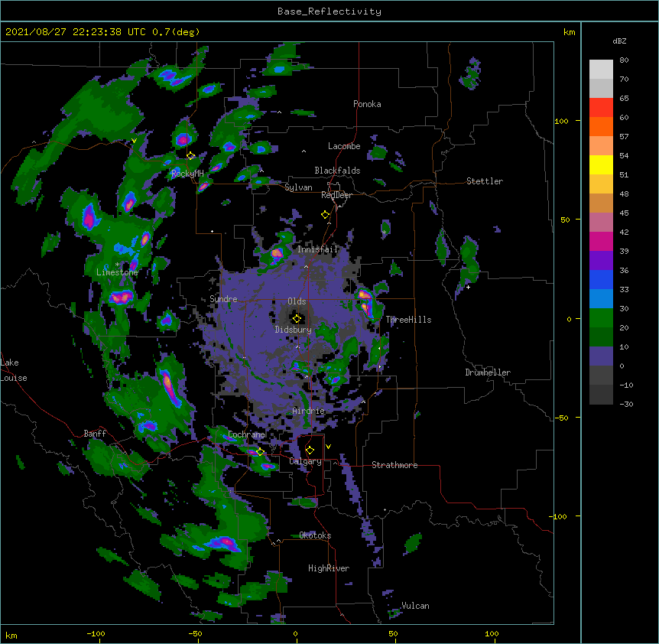Click the legend value -30
659x644 pixels.
click(x=626, y=405)
